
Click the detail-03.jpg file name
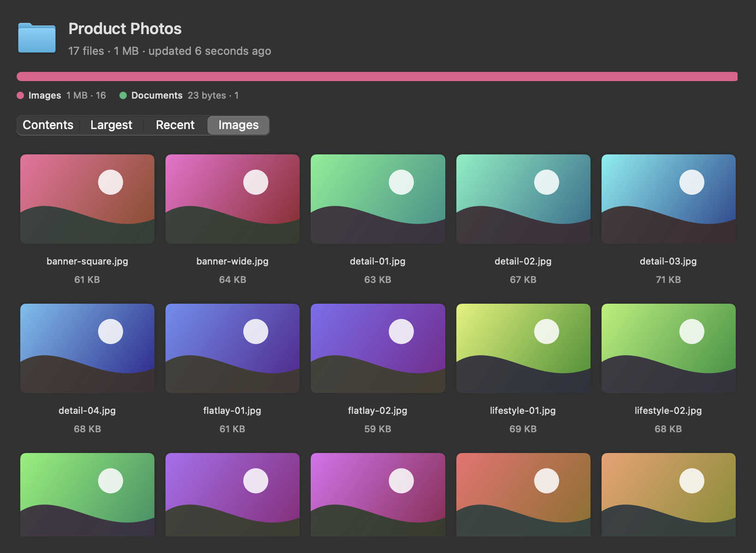coord(668,261)
